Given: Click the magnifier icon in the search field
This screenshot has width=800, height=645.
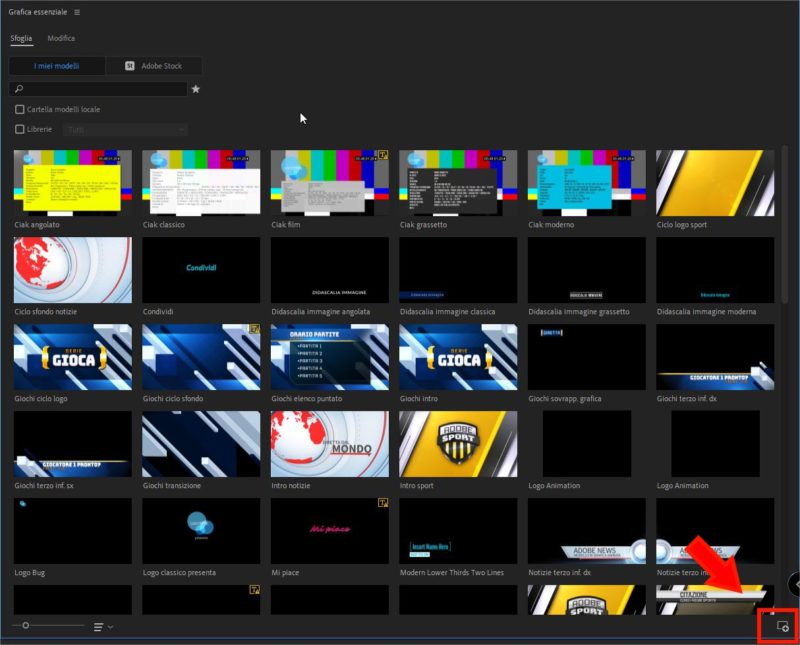Looking at the screenshot, I should [x=18, y=89].
